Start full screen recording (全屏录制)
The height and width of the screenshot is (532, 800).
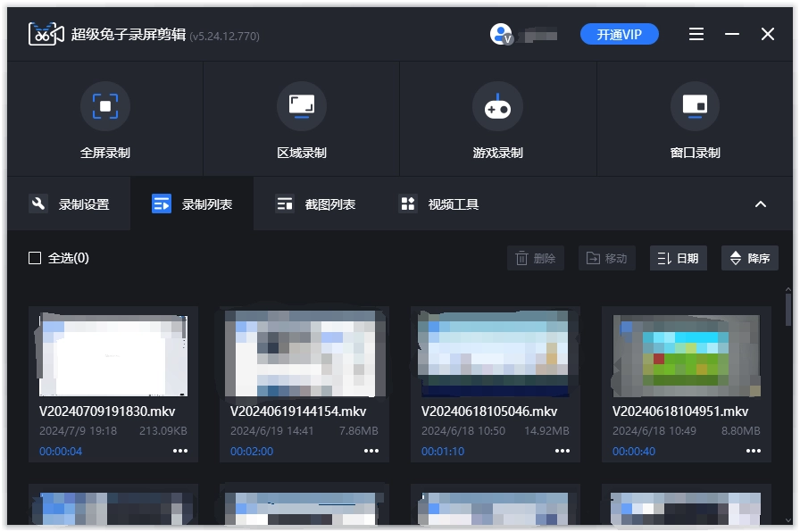coord(105,107)
